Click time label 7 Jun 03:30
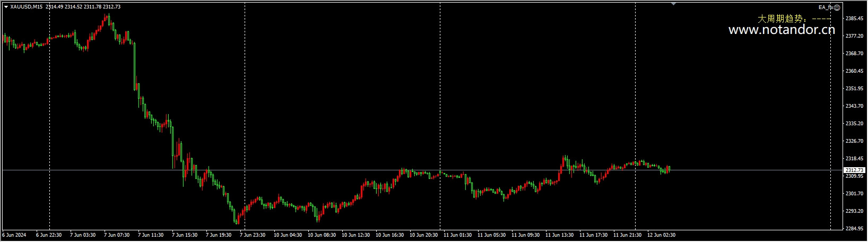Viewport: 868px width, 242px height. (83, 235)
